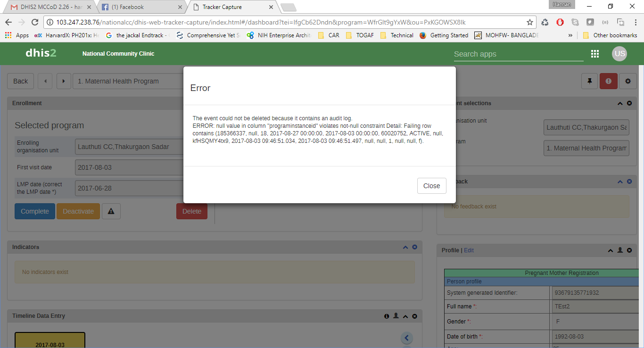Switch to the Facebook browser tab
Image resolution: width=644 pixels, height=348 pixels.
coord(141,7)
